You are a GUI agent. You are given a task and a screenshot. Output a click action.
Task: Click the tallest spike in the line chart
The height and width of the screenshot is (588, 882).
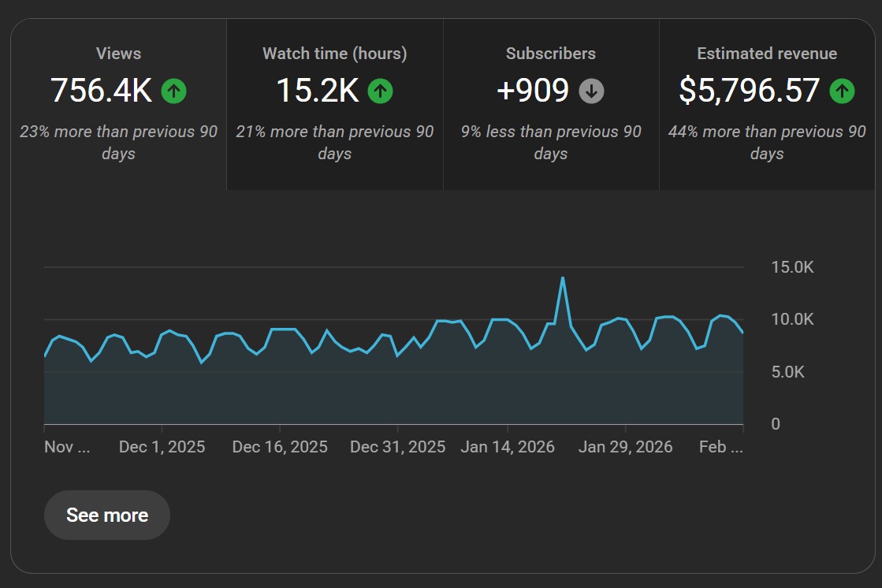click(562, 278)
